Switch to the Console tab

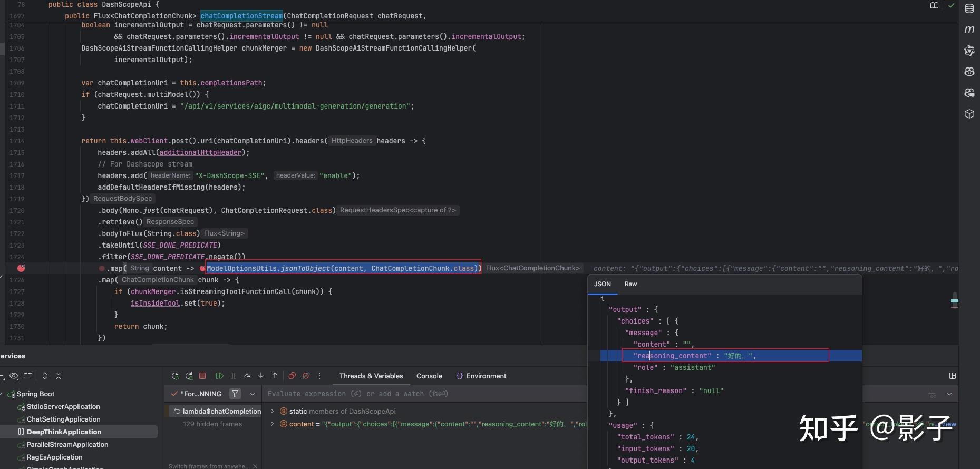[x=429, y=376]
